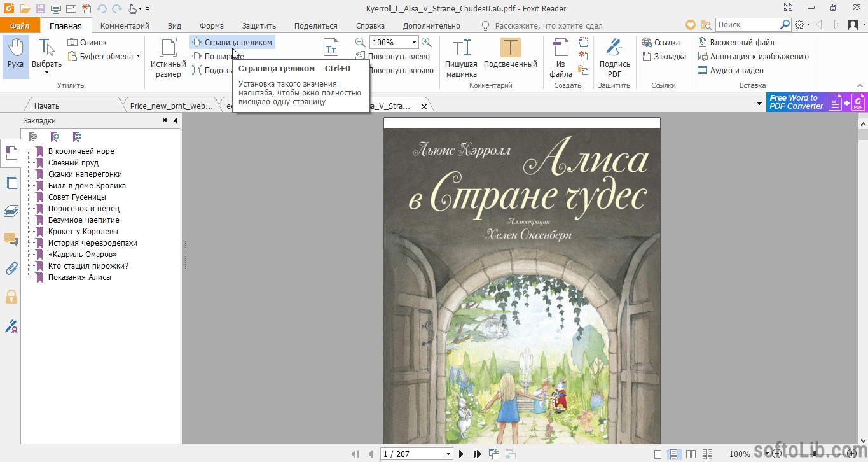Click the undo arrow in quick access toolbar

[102, 8]
